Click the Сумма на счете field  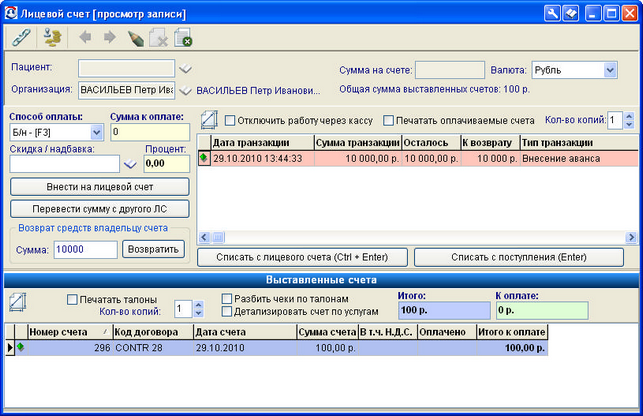click(450, 70)
